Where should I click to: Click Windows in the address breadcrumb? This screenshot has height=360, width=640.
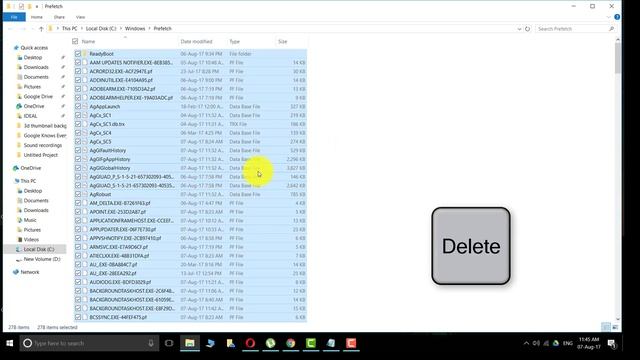tap(135, 29)
